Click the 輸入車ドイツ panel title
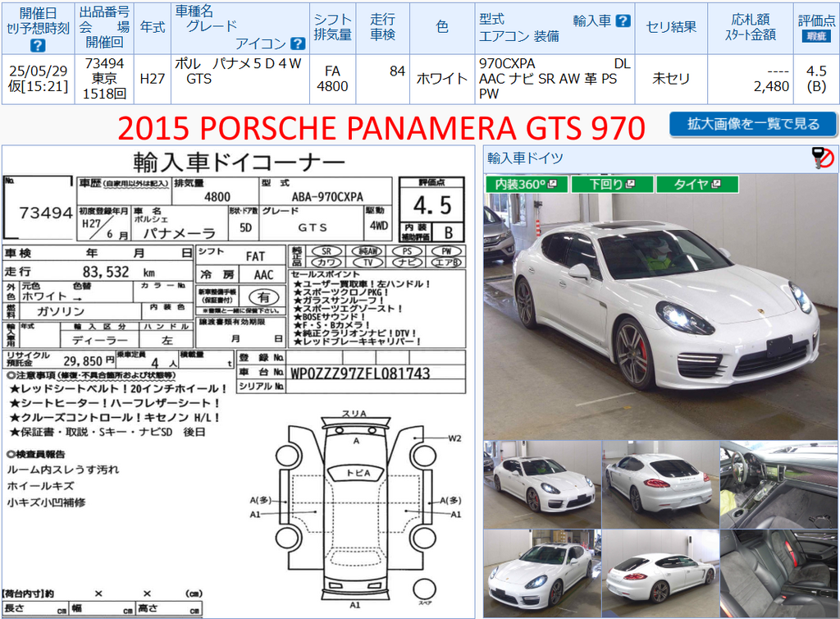Screen dimensions: 840x619 (x=525, y=158)
